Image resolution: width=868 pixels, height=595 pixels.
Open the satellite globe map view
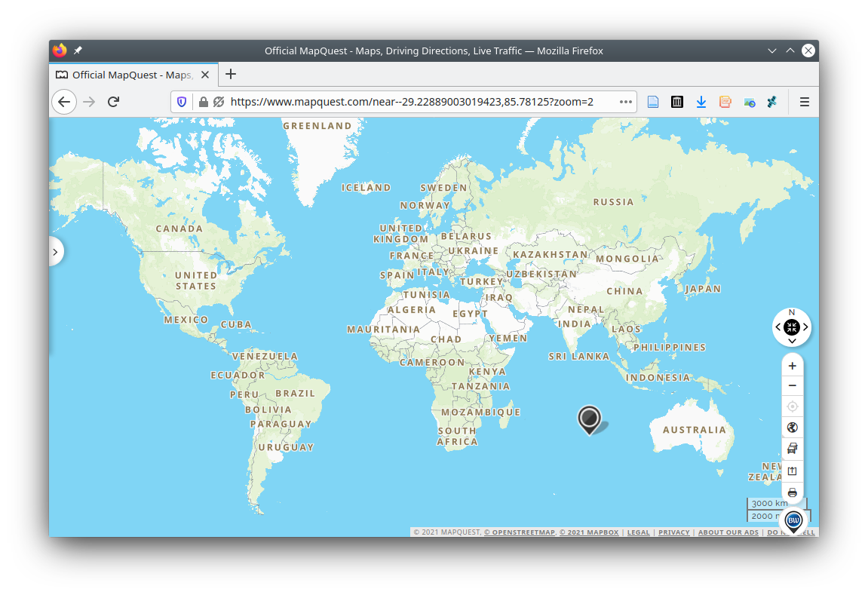pos(792,428)
